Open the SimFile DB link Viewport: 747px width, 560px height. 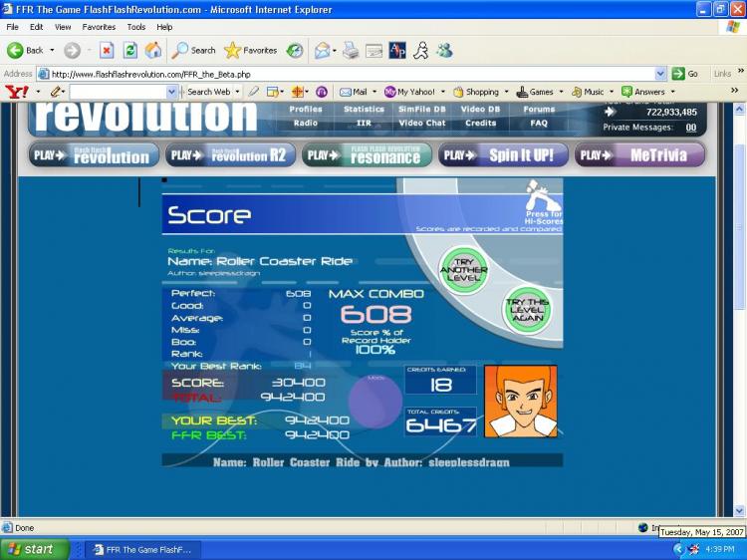421,110
